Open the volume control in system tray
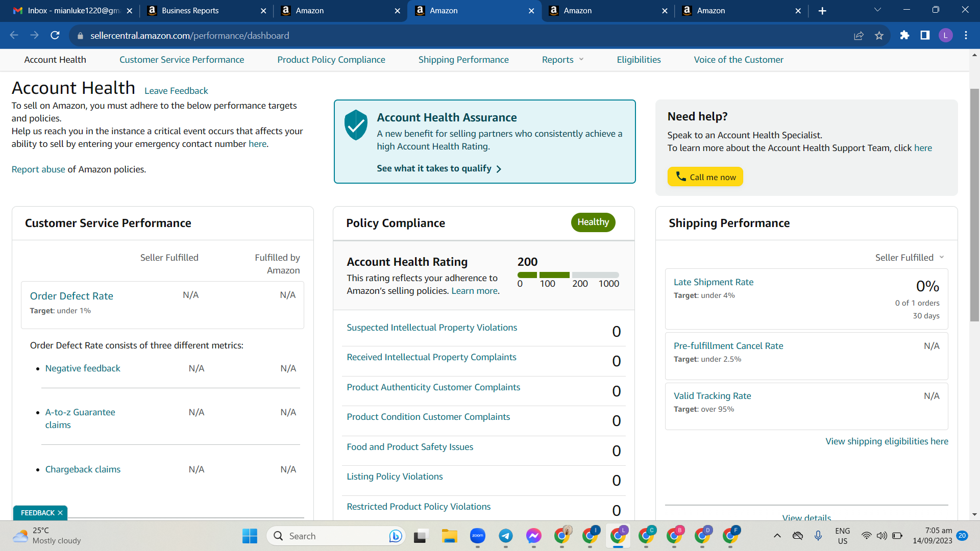The image size is (980, 551). coord(882,536)
